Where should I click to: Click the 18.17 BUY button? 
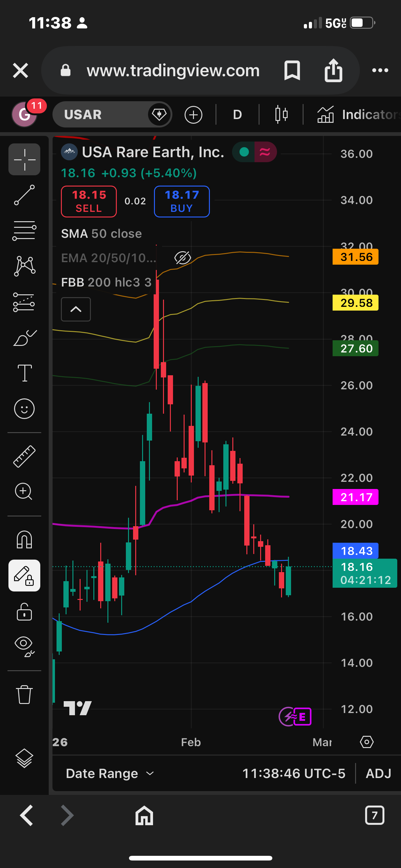point(182,202)
